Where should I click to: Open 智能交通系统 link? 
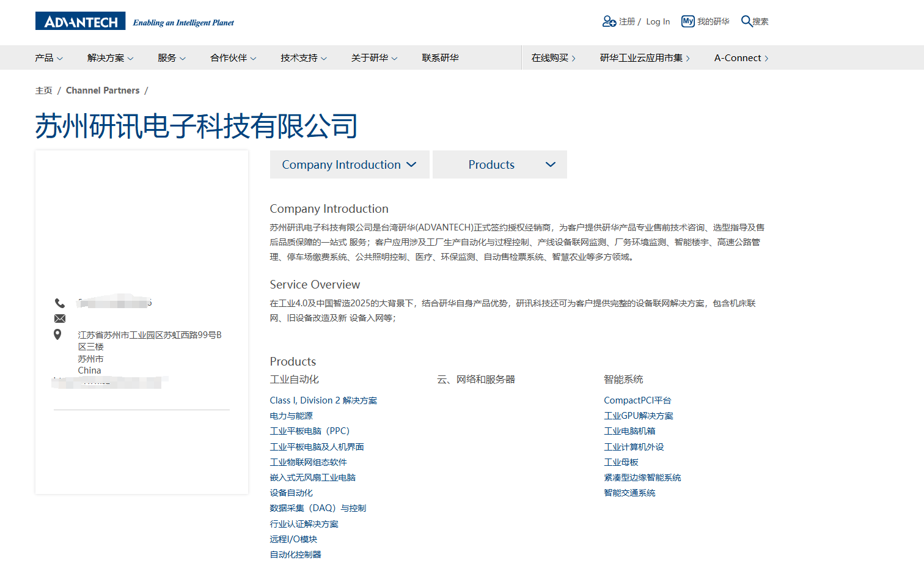pos(629,493)
